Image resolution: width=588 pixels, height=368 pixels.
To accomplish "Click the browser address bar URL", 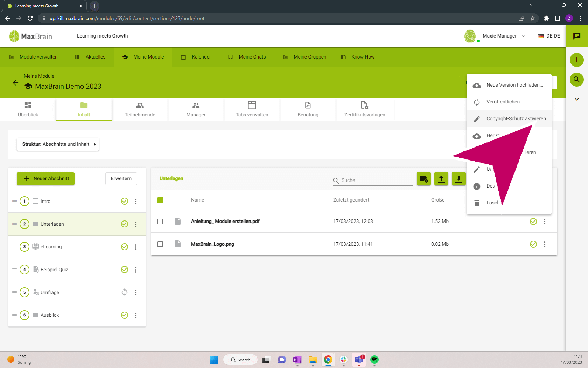I will [127, 18].
